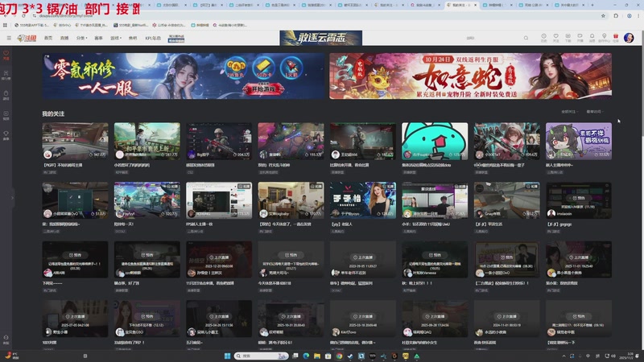Open the 消息 notification bell
This screenshot has width=644, height=362.
point(592,38)
